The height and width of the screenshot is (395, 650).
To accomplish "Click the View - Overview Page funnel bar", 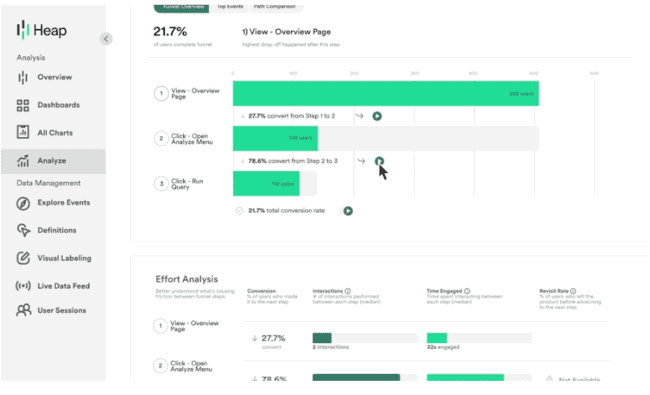I will pos(386,93).
